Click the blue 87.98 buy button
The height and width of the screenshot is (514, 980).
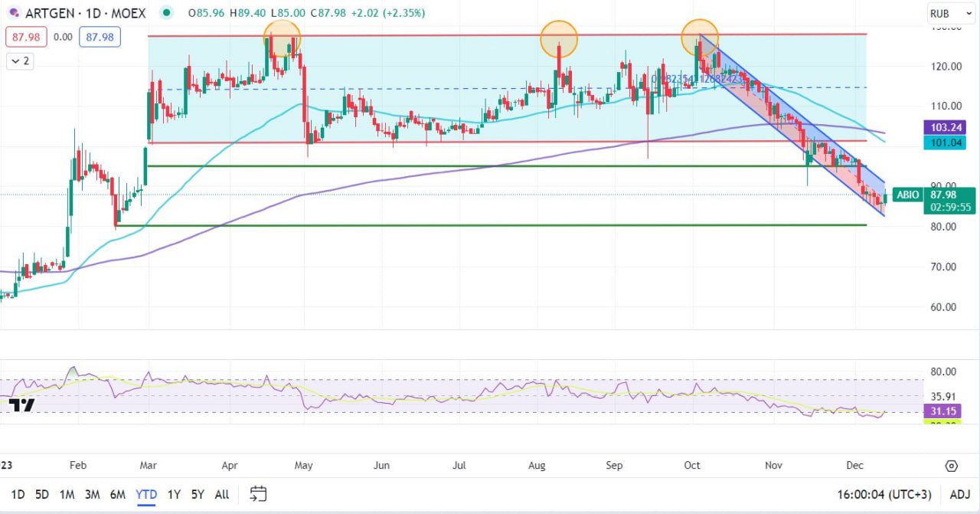[x=102, y=36]
